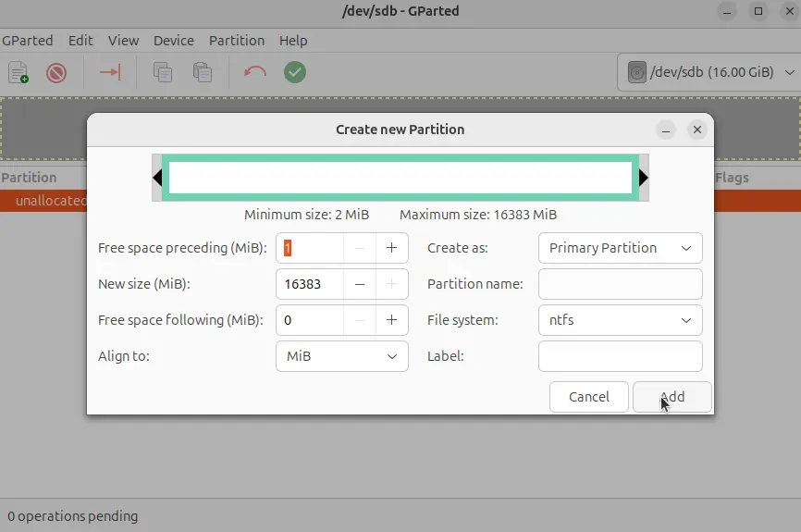Open the Edit menu
The image size is (801, 532).
tap(80, 41)
